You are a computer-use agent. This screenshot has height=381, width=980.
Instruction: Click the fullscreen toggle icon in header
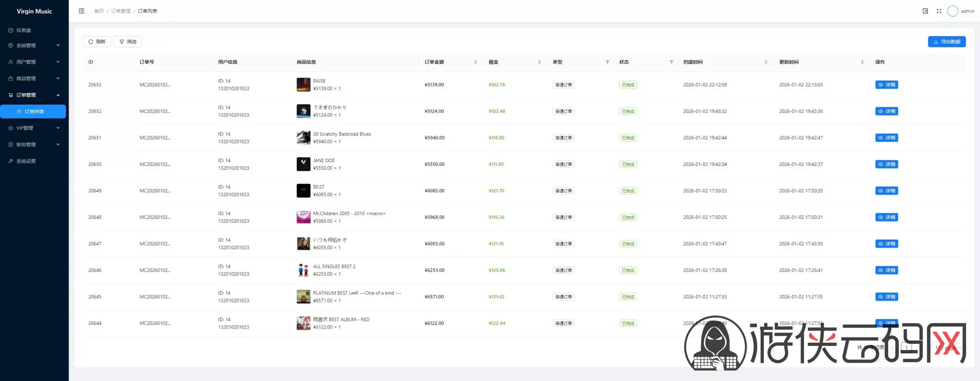pyautogui.click(x=939, y=11)
